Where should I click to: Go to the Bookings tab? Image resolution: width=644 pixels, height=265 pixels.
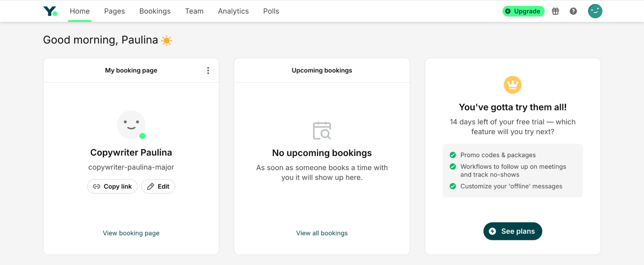point(155,11)
